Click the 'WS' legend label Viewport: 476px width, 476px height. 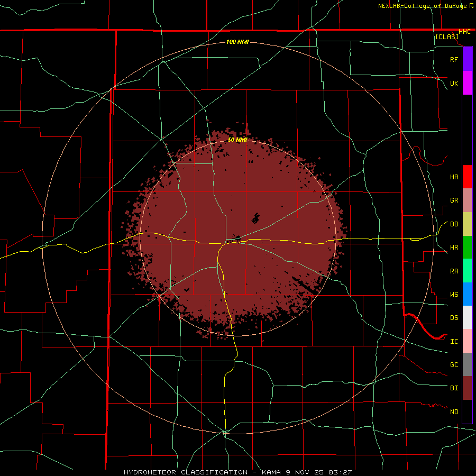(x=454, y=294)
